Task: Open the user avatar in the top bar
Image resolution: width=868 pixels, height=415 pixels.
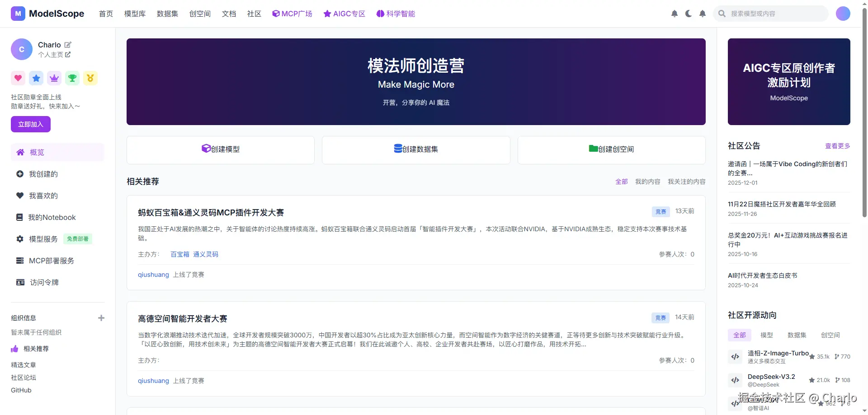Action: point(843,14)
